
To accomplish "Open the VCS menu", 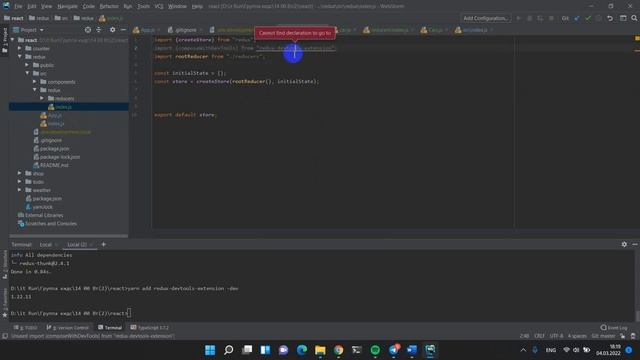I will point(159,6).
